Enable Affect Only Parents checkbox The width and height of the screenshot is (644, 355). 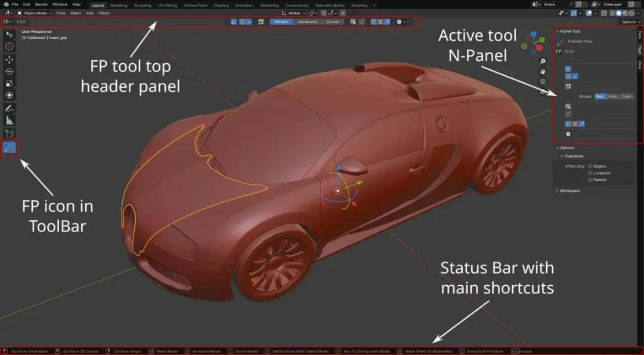590,180
